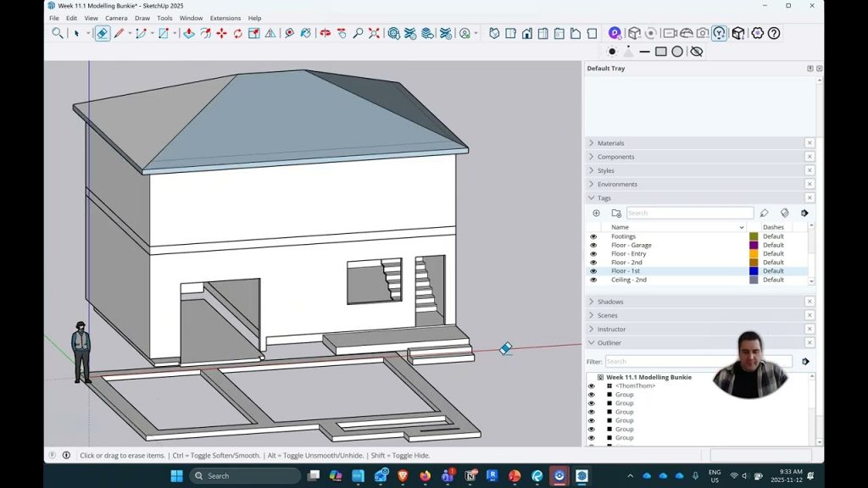
Task: Open the Camera menu
Action: coord(116,18)
